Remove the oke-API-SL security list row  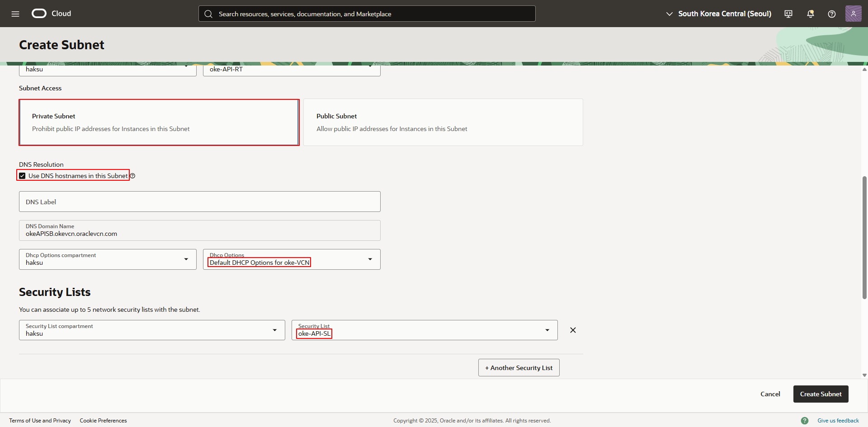pos(573,330)
